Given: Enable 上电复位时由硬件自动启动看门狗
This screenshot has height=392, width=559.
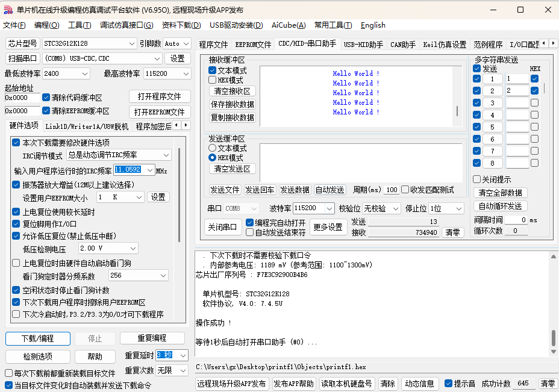Looking at the screenshot, I should (x=16, y=263).
